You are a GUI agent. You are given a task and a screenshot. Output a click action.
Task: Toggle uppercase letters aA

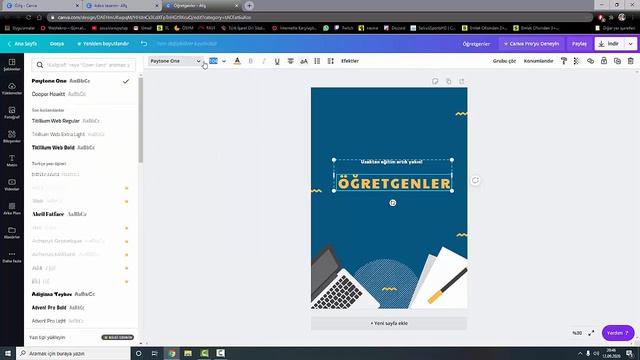point(304,61)
